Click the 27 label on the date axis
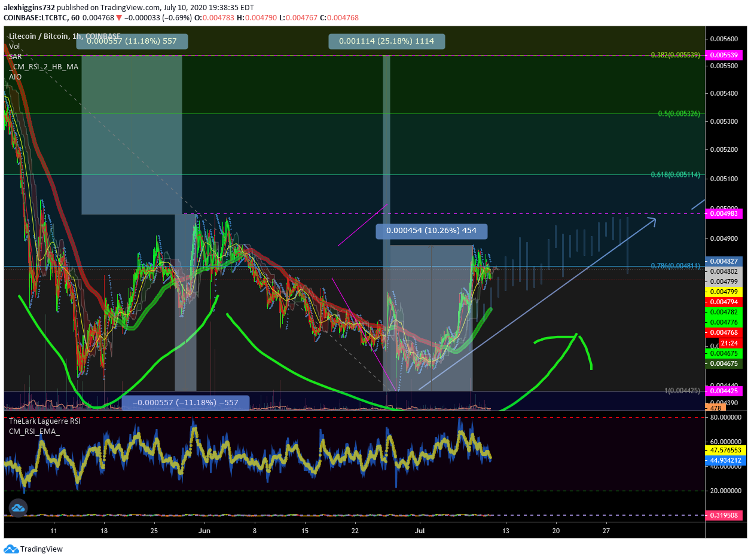Screen dimensions: 751x560 [606, 530]
